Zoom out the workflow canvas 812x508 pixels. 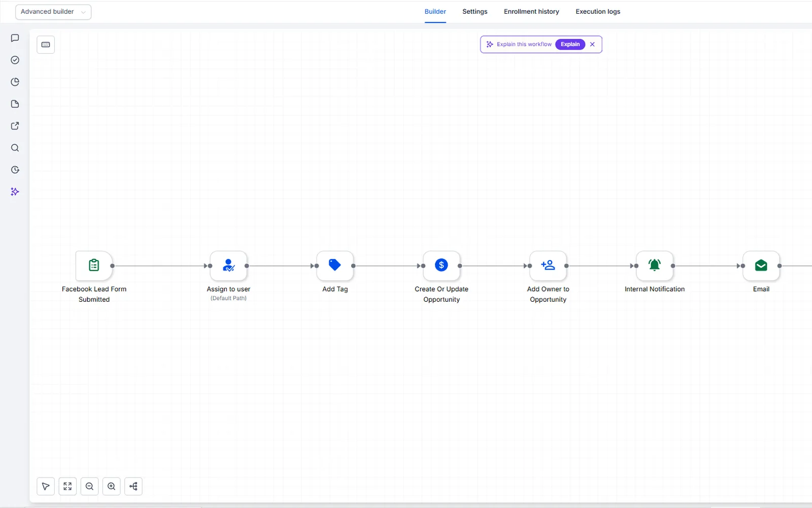tap(89, 486)
